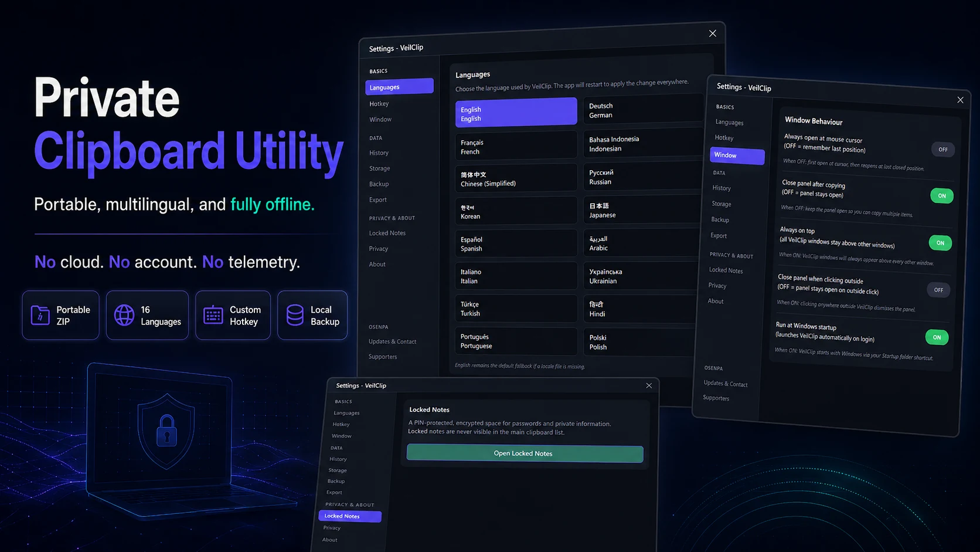This screenshot has width=980, height=552.
Task: Select highlighted Locked Notes tab in bottom window
Action: (350, 516)
